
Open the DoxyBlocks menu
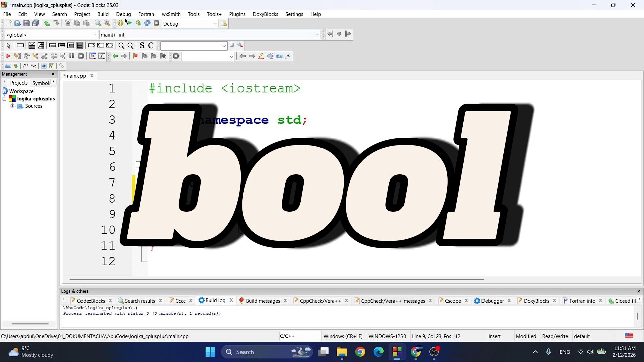[x=265, y=14]
